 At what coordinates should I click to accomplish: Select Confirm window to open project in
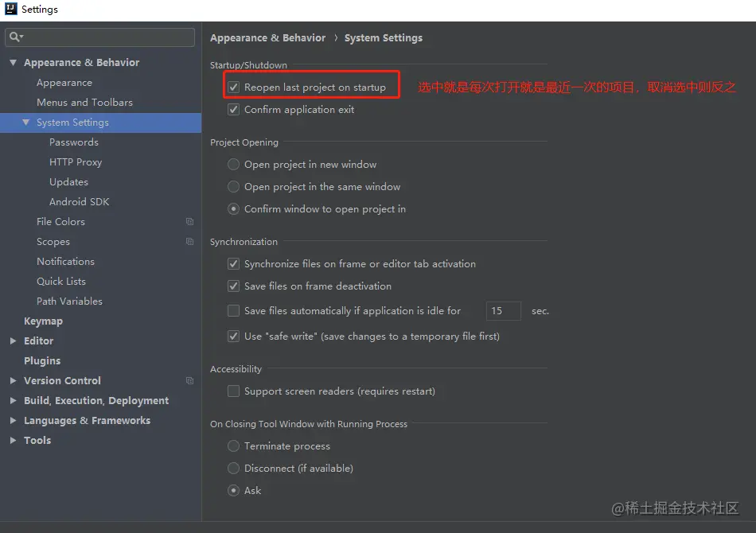click(x=233, y=208)
